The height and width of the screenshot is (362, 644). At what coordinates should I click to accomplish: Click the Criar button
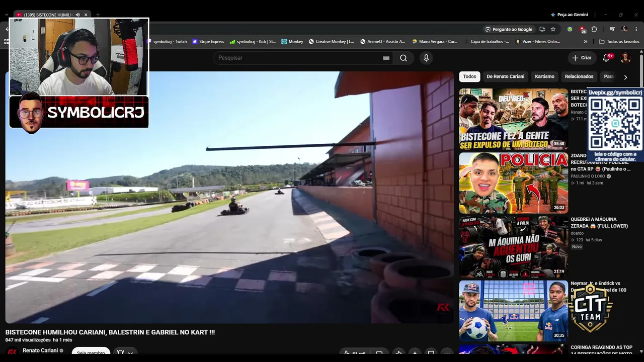tap(582, 58)
